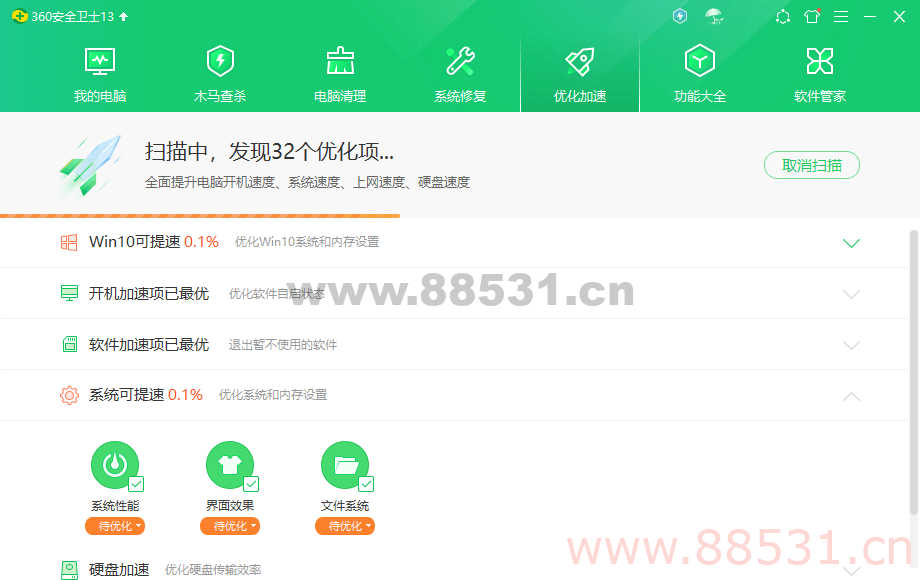Click the hexagon icon left of skin button

(x=783, y=16)
